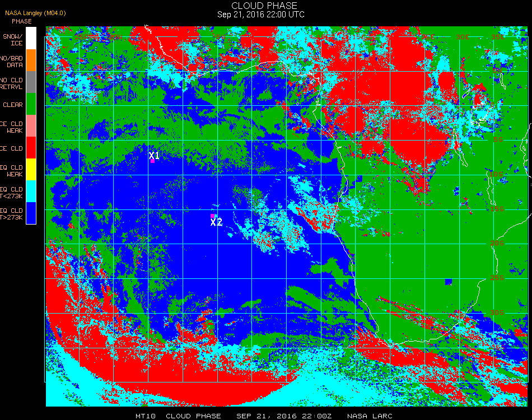Click the magenta X1 marker on the map
This screenshot has width=532, height=420.
pyautogui.click(x=153, y=161)
